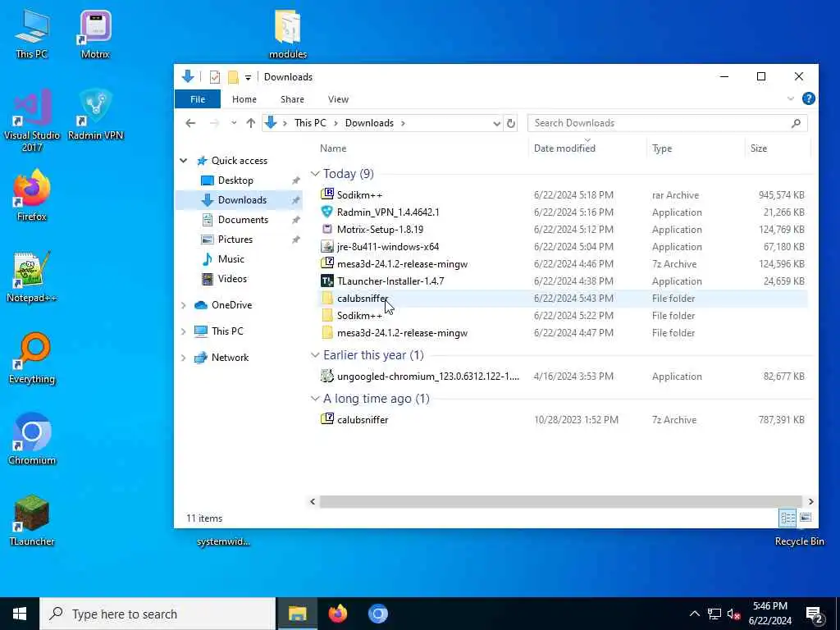Click the Properties icon in the title bar toolbar
This screenshot has height=630, width=840.
pos(214,77)
